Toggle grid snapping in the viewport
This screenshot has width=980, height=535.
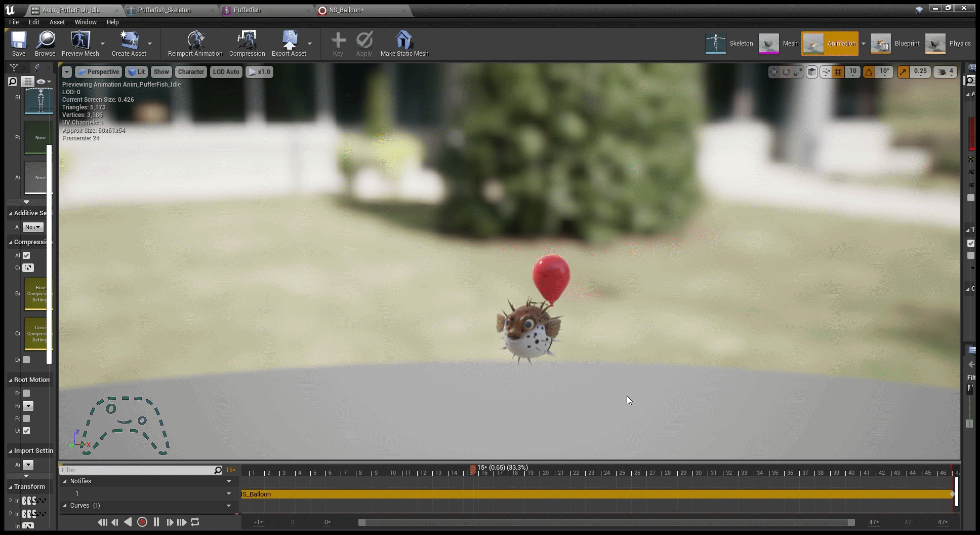pos(838,72)
